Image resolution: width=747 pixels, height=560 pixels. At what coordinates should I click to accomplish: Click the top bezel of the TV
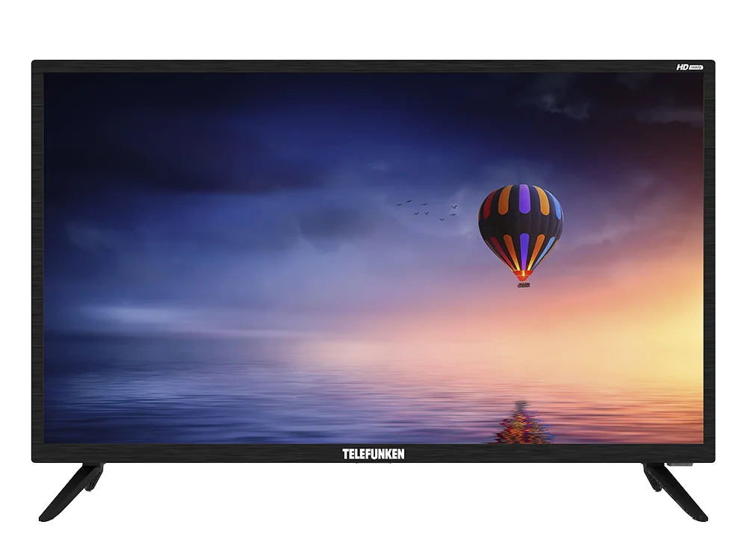tap(373, 66)
